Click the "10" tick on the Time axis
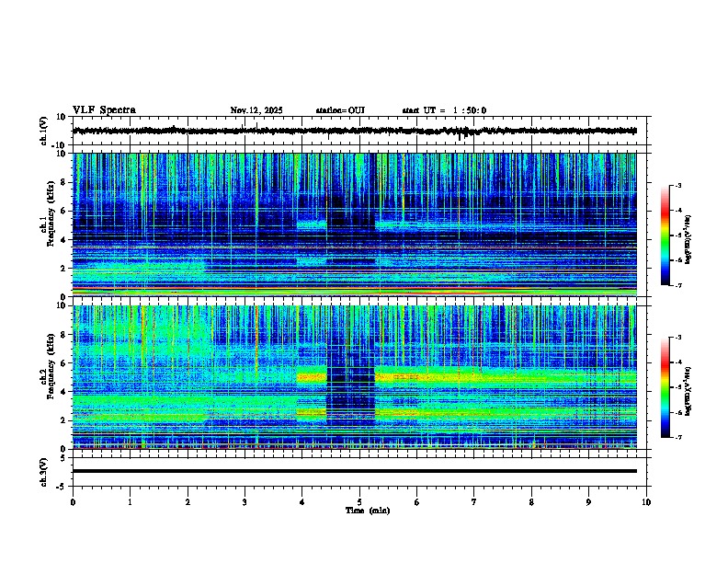 click(x=646, y=502)
